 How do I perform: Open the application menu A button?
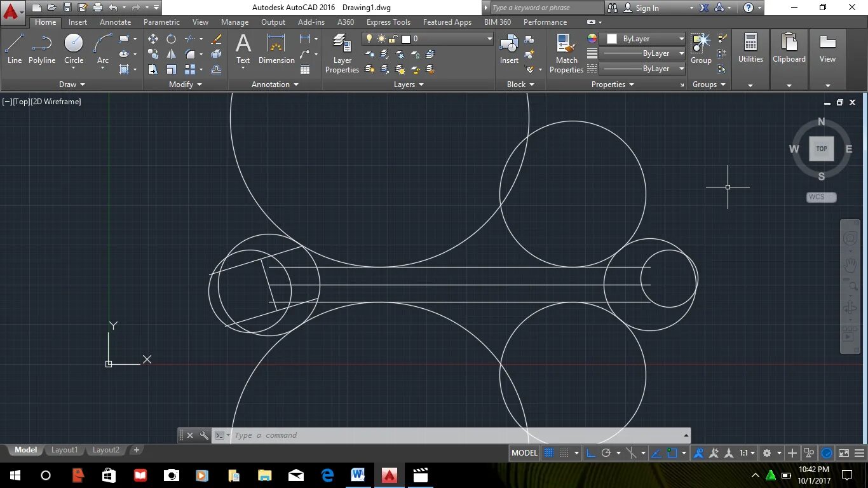point(13,12)
